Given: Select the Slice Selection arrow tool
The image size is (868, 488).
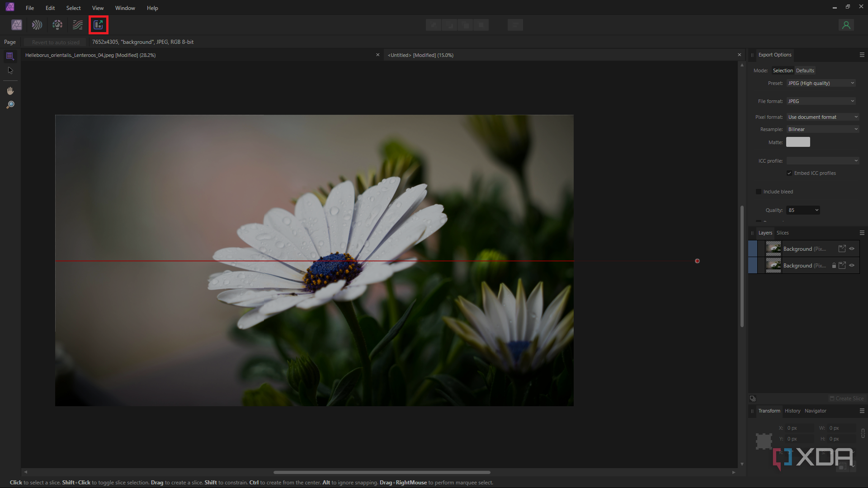Looking at the screenshot, I should pyautogui.click(x=10, y=70).
